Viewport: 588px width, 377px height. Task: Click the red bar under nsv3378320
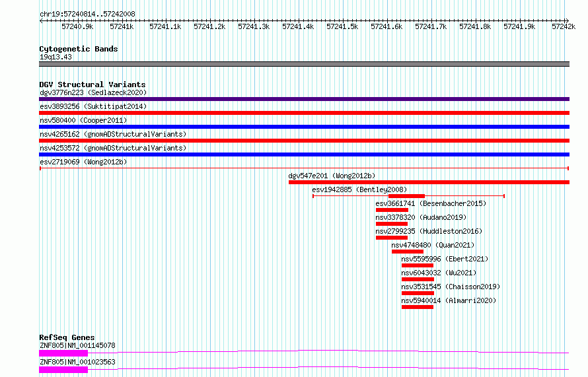click(392, 224)
